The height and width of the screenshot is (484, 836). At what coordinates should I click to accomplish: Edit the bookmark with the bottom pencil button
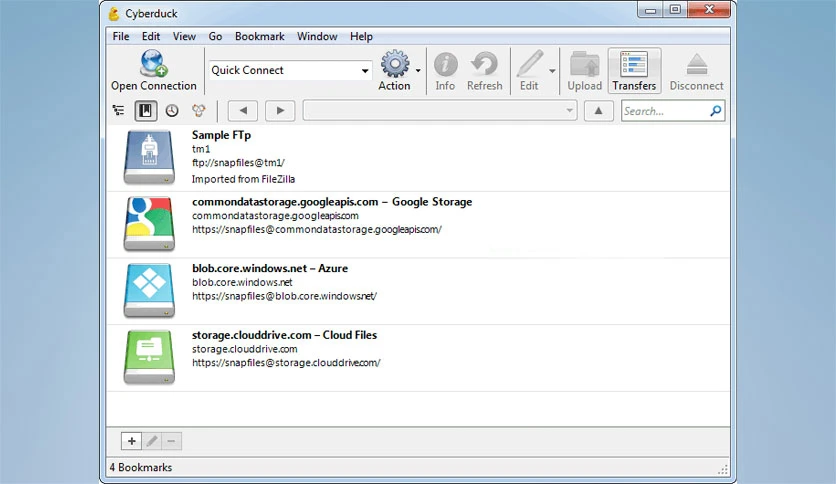click(151, 441)
